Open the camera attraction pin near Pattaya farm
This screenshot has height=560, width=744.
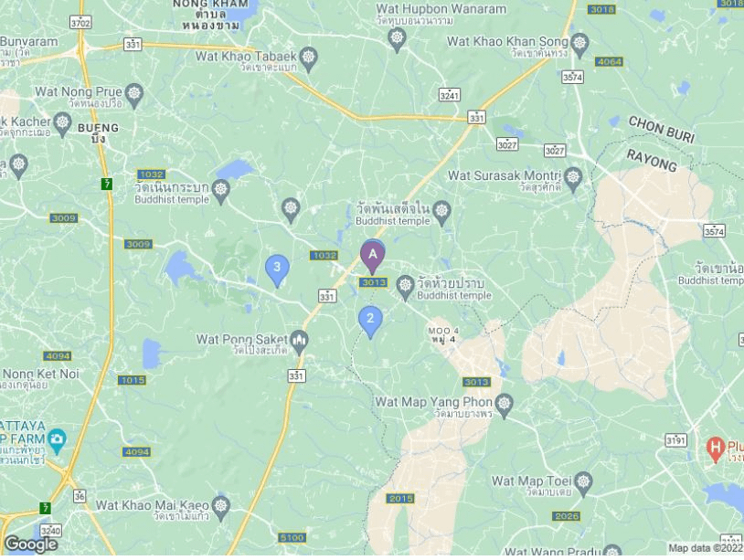click(58, 442)
